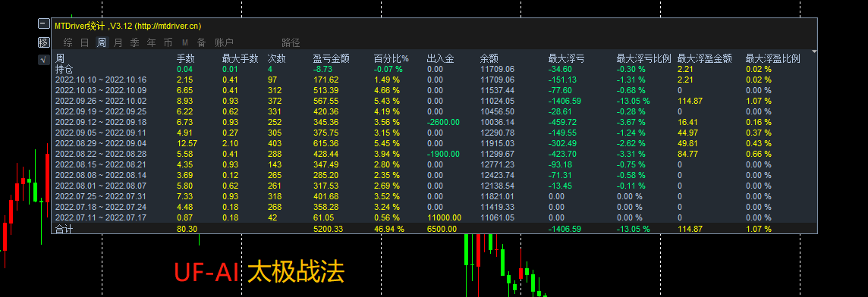The width and height of the screenshot is (868, 297).
Task: Click the 路径 path tab
Action: pyautogui.click(x=291, y=42)
